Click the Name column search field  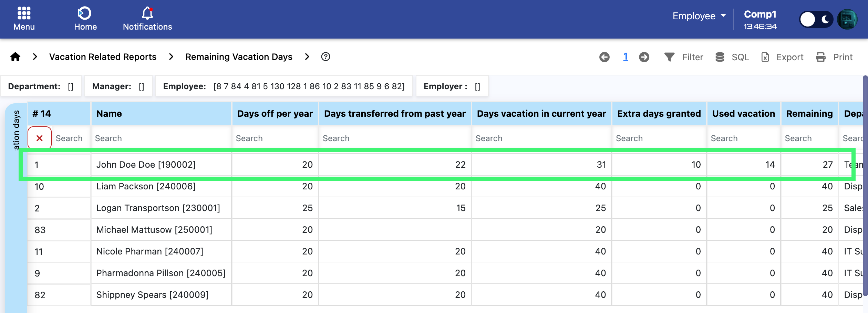pyautogui.click(x=161, y=138)
